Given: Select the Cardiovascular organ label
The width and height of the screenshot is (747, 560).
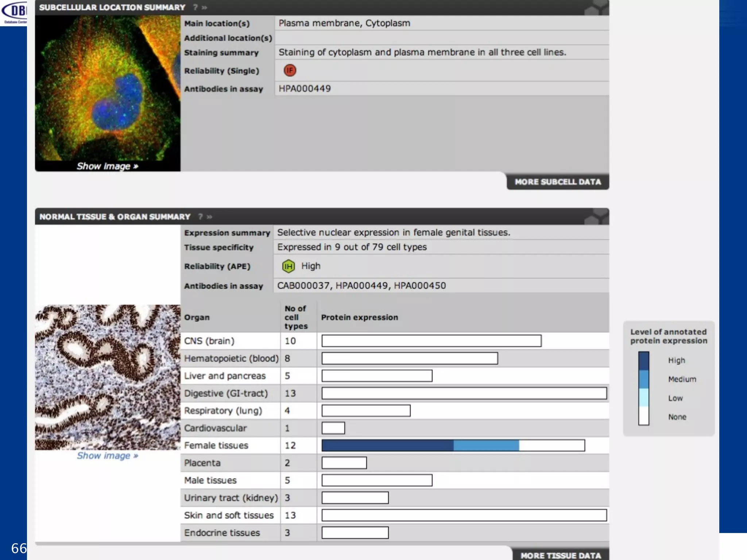Looking at the screenshot, I should click(x=215, y=428).
